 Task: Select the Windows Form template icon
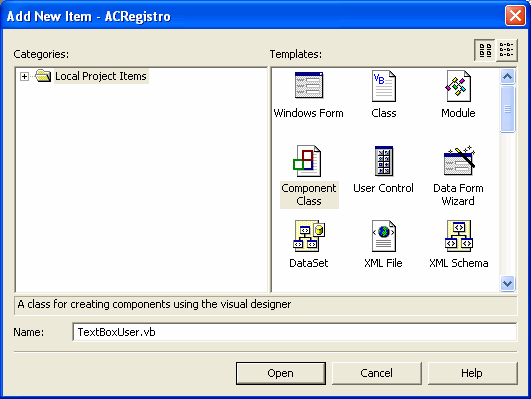point(309,85)
